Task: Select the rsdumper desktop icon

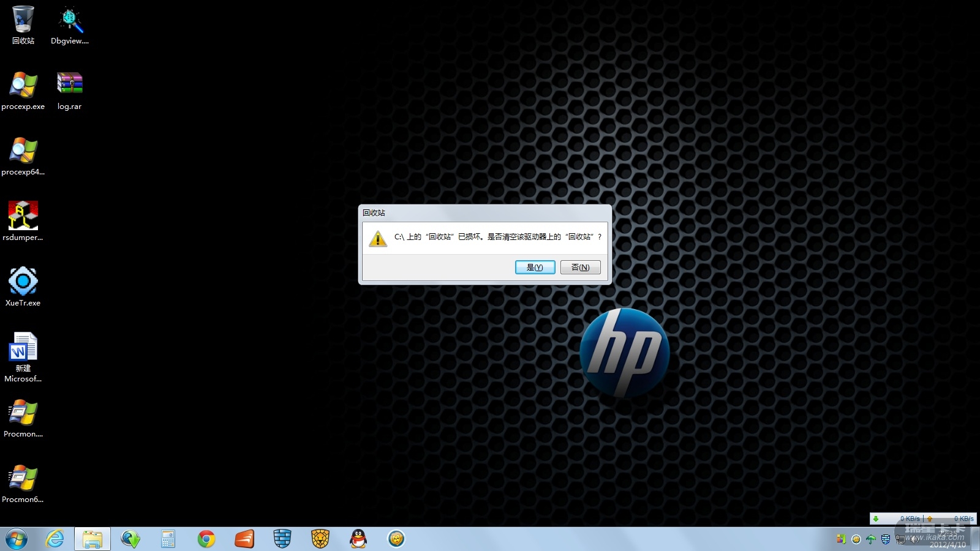Action: tap(23, 222)
